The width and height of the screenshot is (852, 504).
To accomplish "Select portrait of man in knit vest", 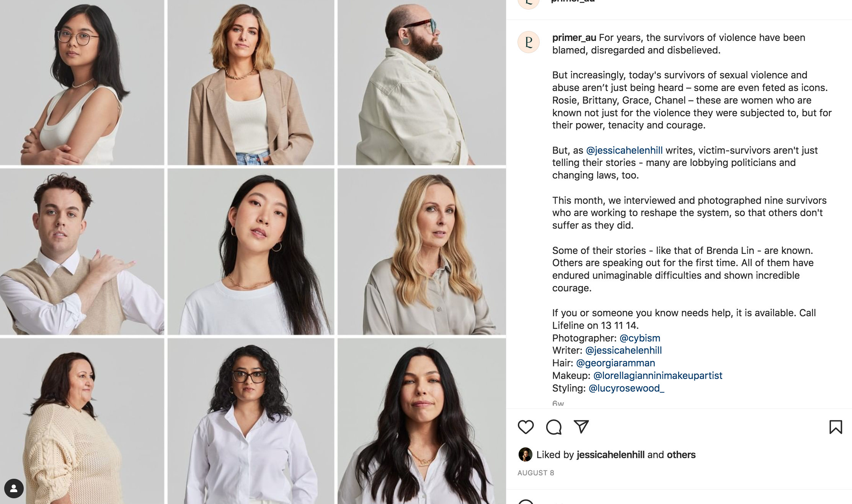I will pyautogui.click(x=82, y=252).
